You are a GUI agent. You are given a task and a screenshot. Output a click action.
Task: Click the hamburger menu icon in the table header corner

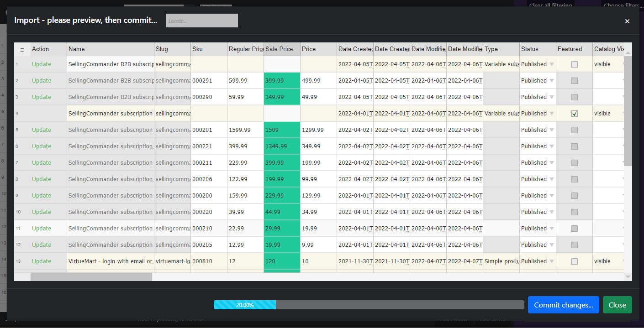click(x=21, y=49)
